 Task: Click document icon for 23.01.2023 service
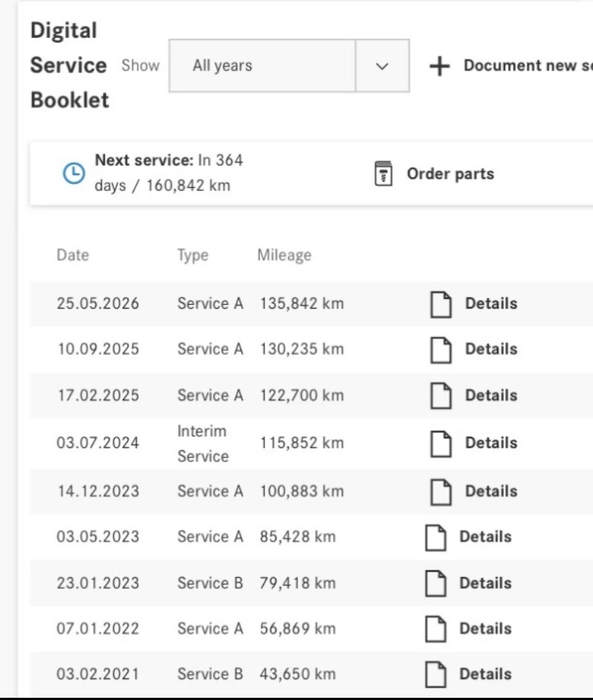tap(436, 584)
